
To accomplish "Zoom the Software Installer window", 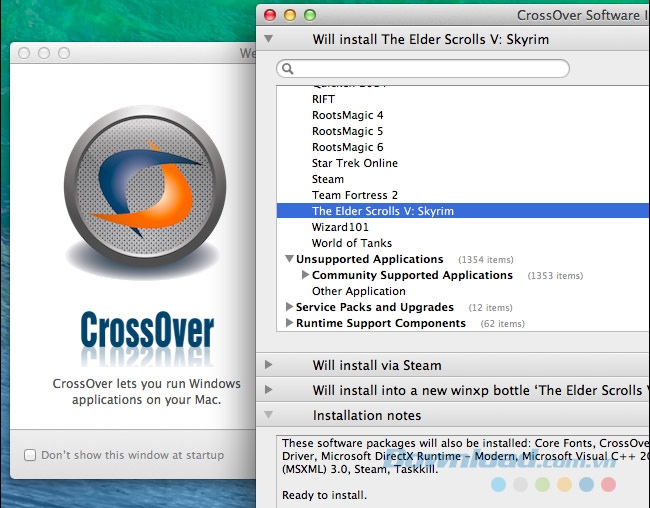I will [x=310, y=15].
